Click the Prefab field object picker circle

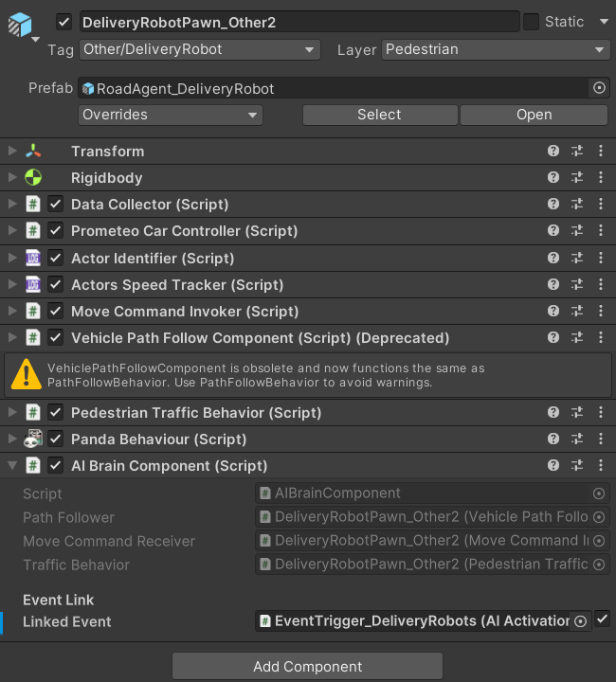click(x=599, y=88)
